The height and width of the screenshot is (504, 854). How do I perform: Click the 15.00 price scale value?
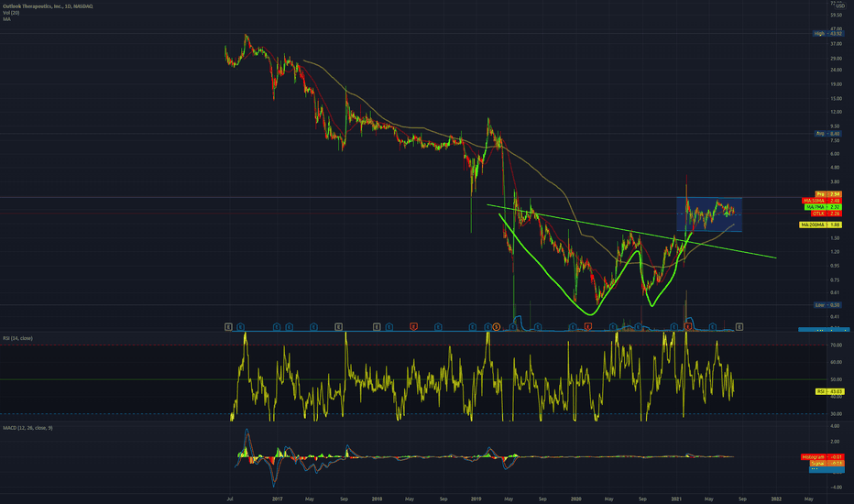click(836, 99)
